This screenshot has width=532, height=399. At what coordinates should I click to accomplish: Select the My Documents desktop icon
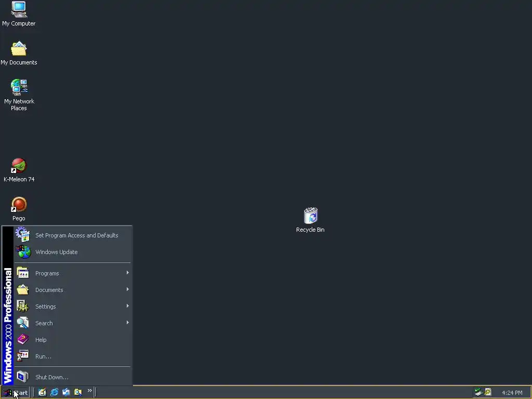point(19,54)
